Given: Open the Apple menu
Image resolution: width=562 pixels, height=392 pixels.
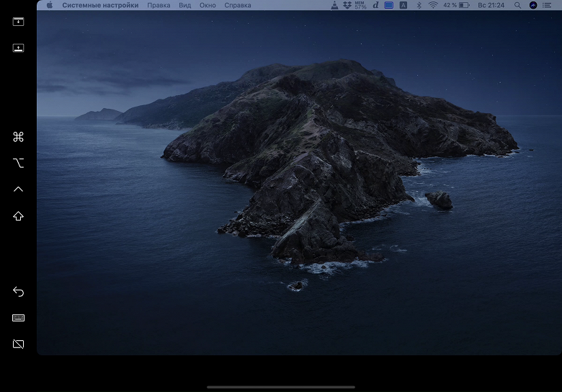Looking at the screenshot, I should pyautogui.click(x=50, y=5).
